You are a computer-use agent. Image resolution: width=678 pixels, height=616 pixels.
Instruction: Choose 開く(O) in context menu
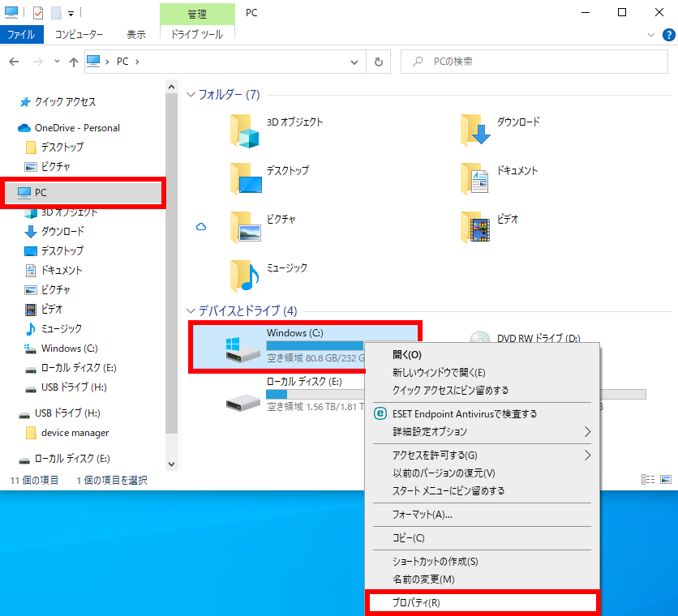[482, 355]
